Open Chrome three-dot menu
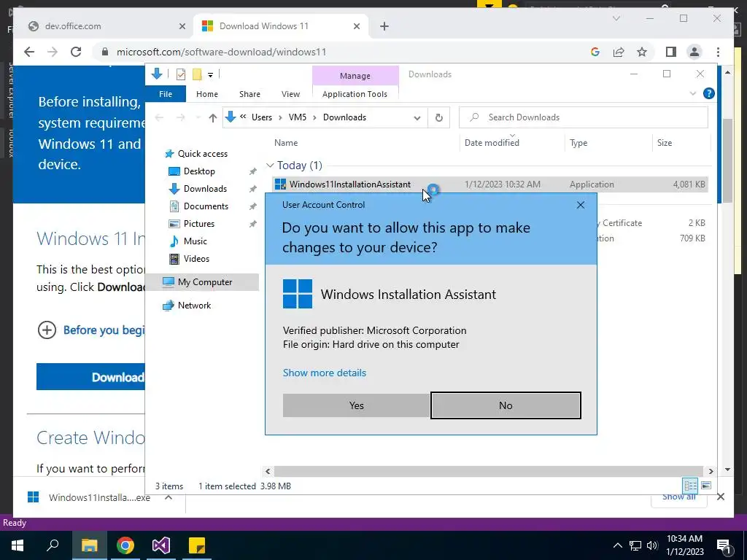Screen dimensions: 747x560 718,52
